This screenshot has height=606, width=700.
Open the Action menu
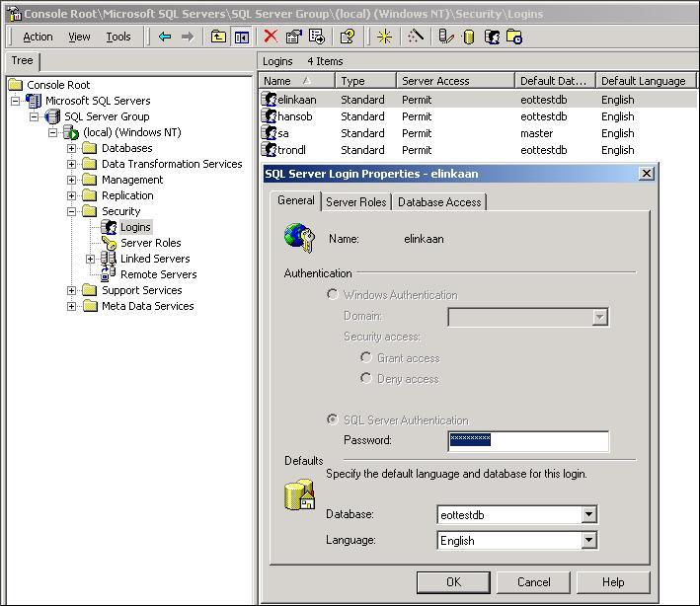[38, 37]
